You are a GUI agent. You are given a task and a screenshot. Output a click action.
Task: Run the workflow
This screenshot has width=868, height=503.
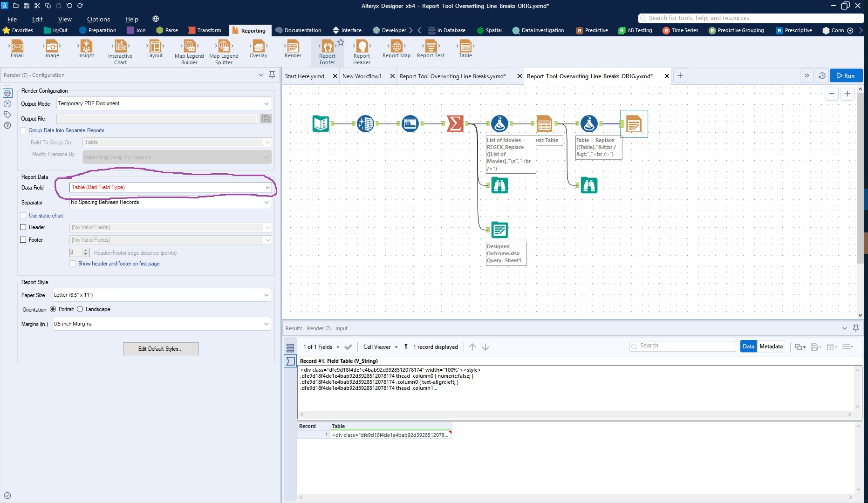point(847,75)
